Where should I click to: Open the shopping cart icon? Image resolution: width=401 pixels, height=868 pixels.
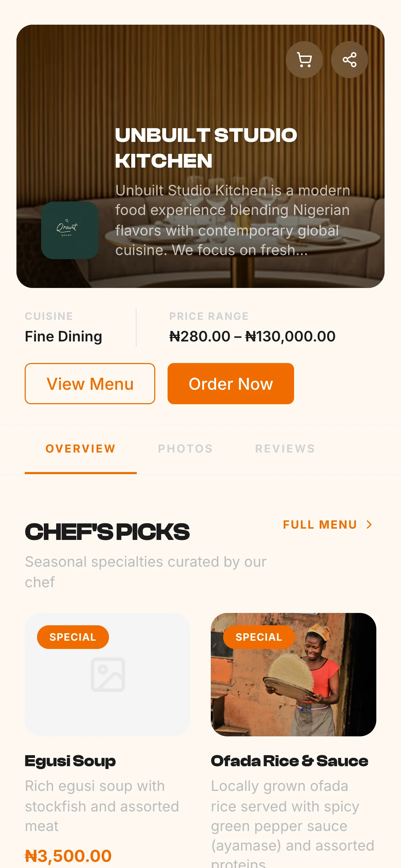click(304, 60)
